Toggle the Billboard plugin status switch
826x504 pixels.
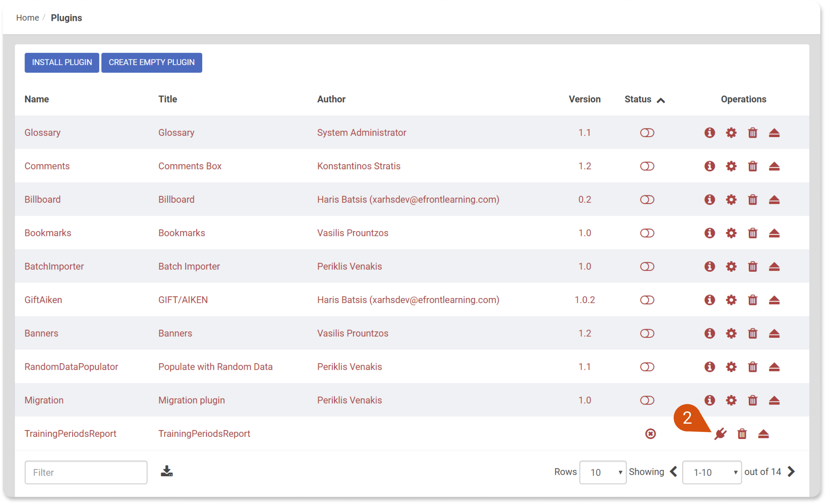(647, 200)
